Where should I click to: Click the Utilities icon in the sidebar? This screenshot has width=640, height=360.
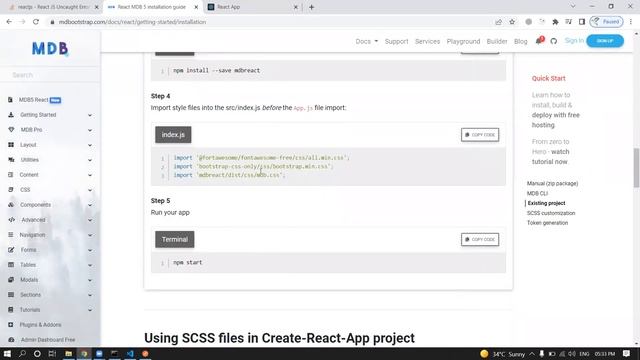(x=11, y=160)
